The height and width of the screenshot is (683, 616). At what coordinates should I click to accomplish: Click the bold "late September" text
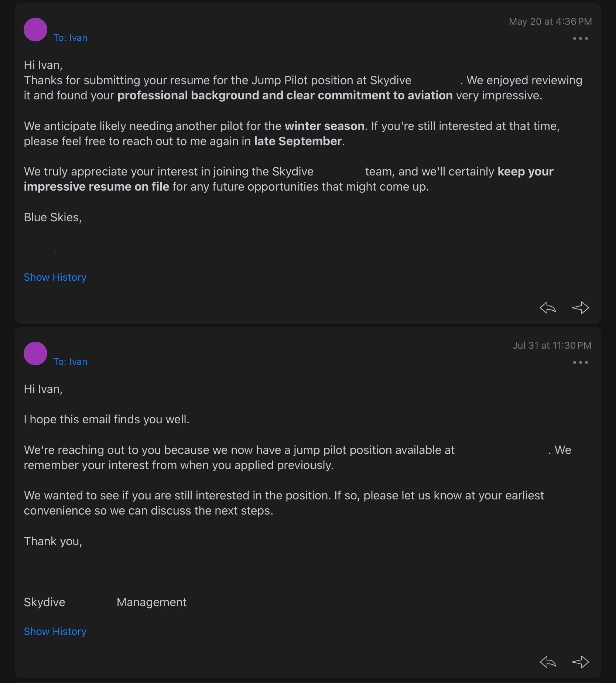point(298,141)
